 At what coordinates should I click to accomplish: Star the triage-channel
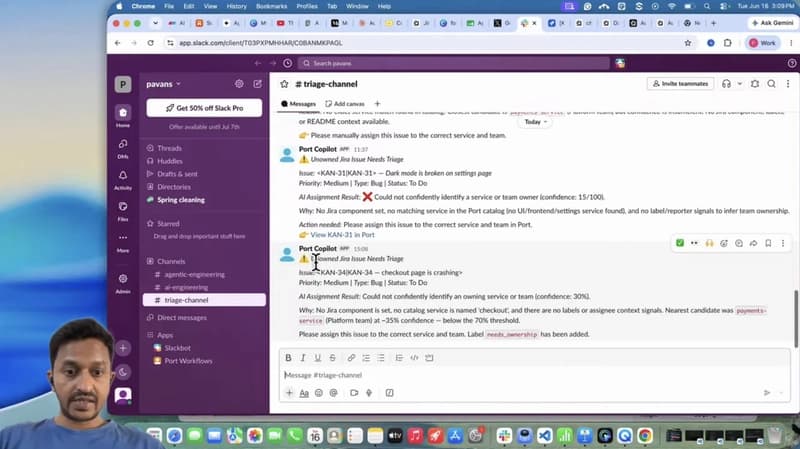(x=284, y=84)
